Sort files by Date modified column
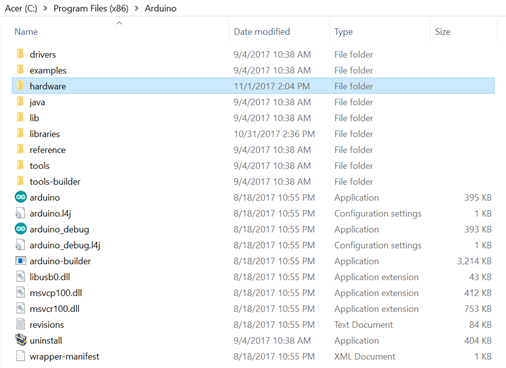This screenshot has height=368, width=506. (x=262, y=32)
